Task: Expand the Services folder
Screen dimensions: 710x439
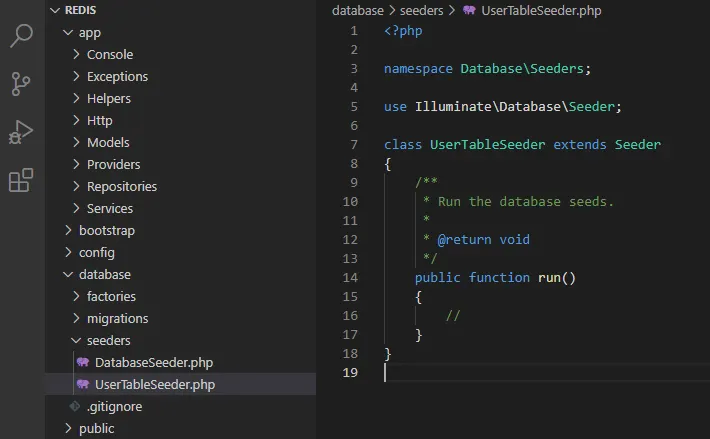Action: click(x=76, y=208)
